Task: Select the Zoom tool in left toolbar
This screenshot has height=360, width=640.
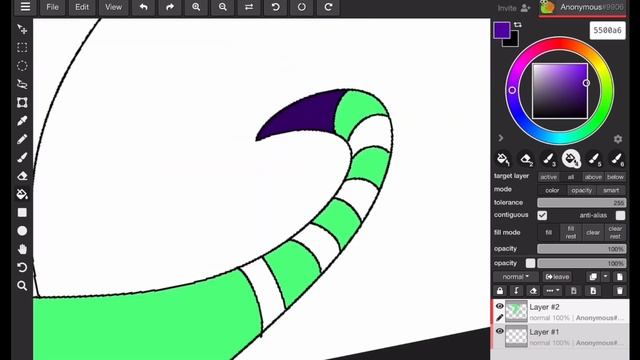Action: tap(22, 286)
